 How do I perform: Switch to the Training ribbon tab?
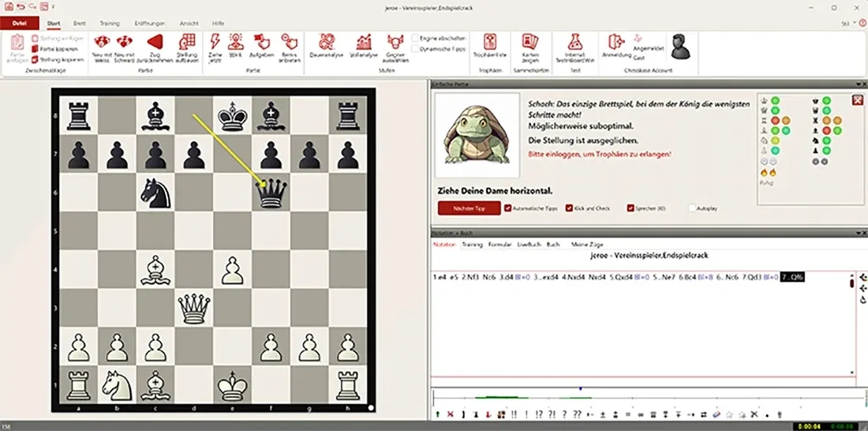click(x=110, y=24)
